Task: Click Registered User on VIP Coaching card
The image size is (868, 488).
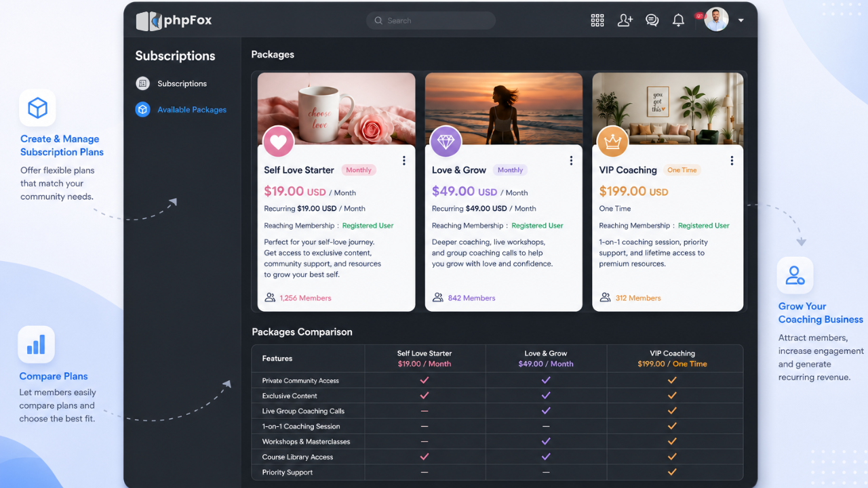Action: pos(704,226)
